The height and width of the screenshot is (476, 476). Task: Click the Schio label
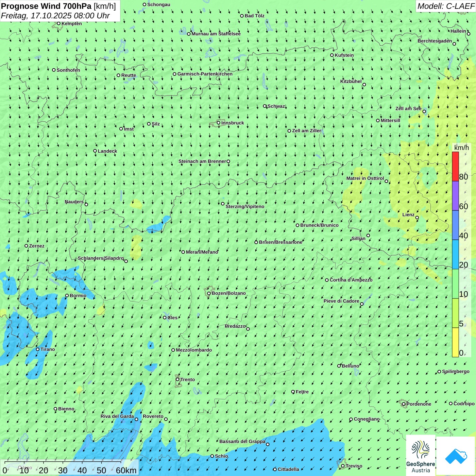(x=221, y=456)
